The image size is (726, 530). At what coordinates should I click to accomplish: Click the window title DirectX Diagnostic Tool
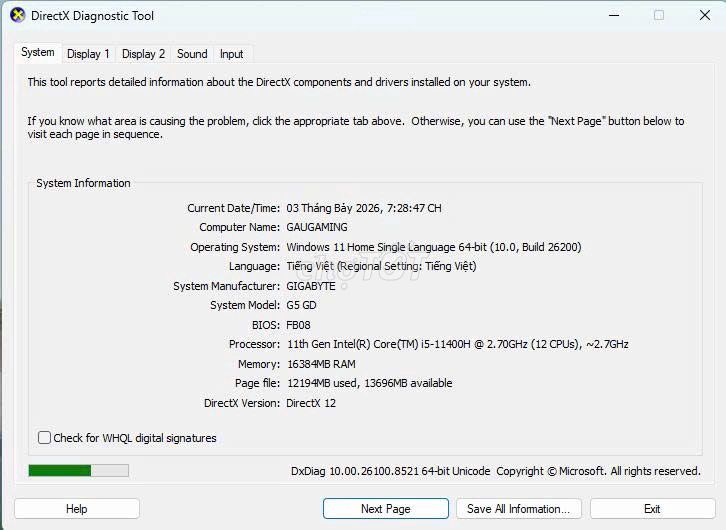(x=92, y=16)
